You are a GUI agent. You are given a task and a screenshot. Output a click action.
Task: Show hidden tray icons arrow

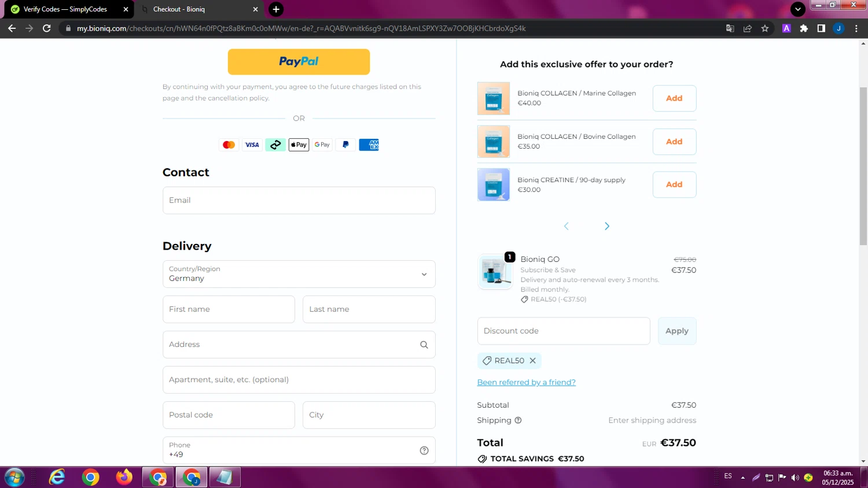743,478
